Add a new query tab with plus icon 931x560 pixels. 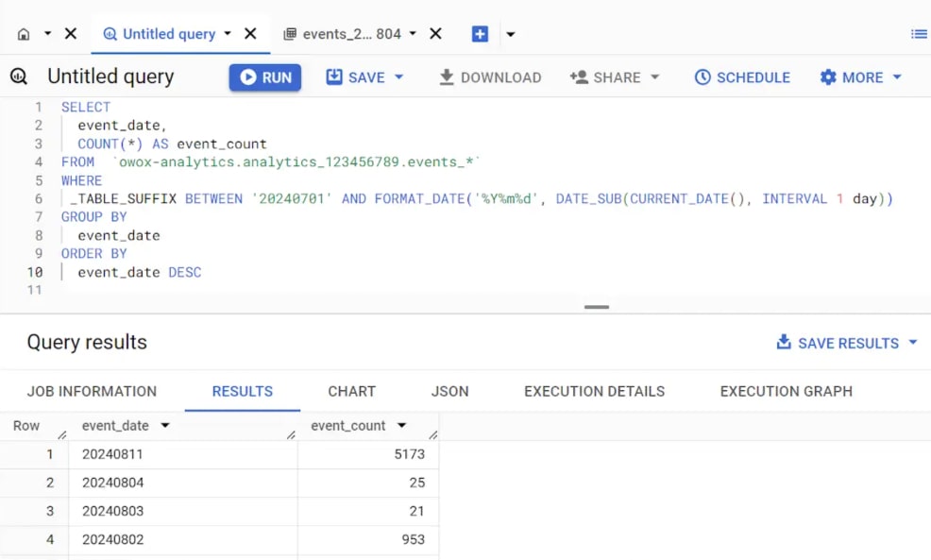click(x=480, y=34)
